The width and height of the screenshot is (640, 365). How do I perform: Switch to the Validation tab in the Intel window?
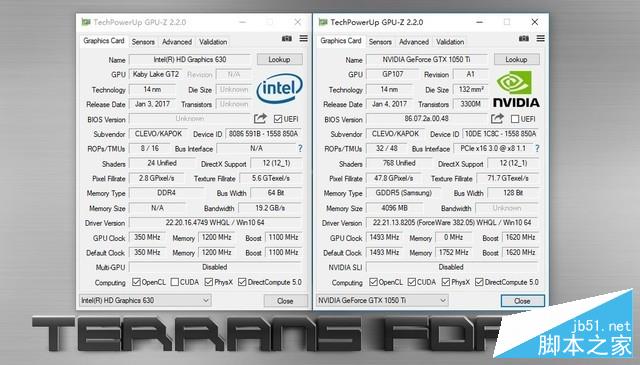213,42
